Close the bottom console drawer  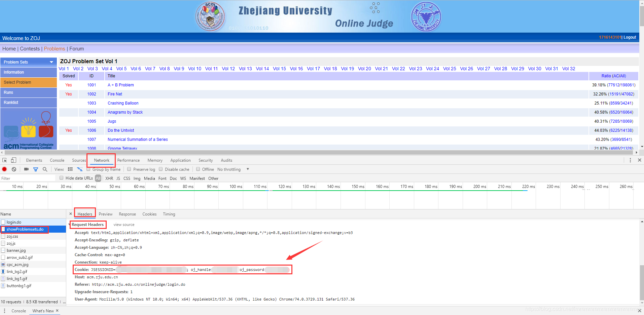coord(639,311)
